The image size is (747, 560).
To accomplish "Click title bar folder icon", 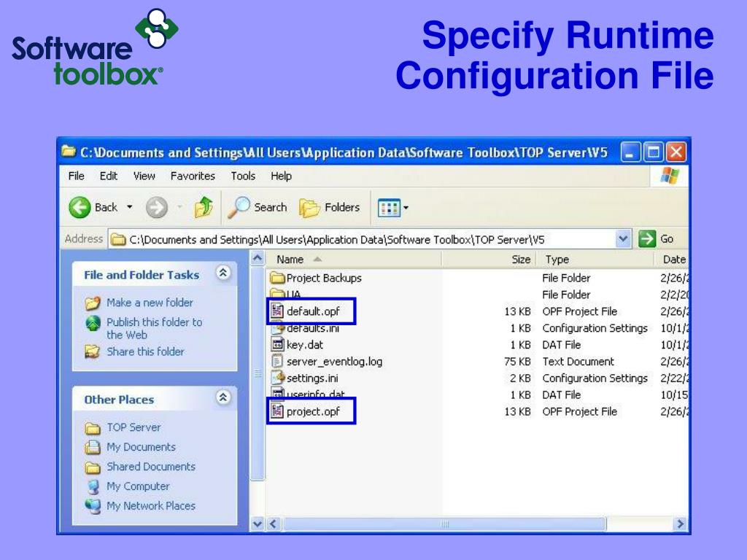I will [x=69, y=152].
